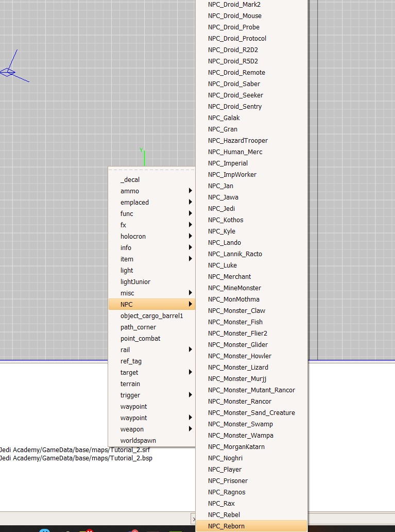Choose NPC_HazardTrooper entity
This screenshot has width=395, height=532.
click(252, 140)
